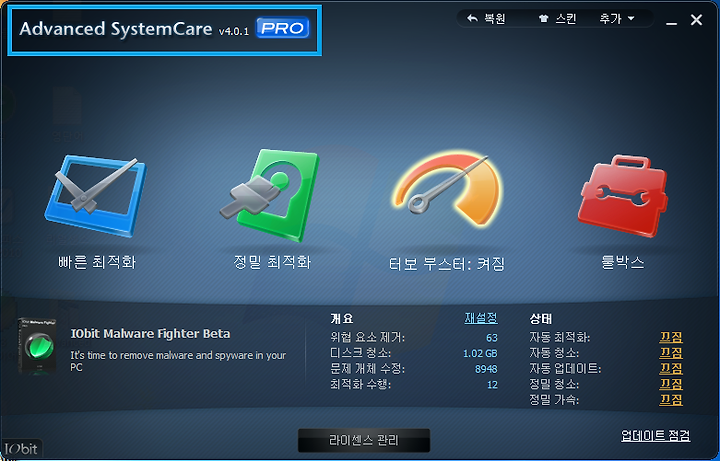Click the IObit Malware Fighter box thumbnail
Screen dimensions: 720x461
tap(38, 346)
